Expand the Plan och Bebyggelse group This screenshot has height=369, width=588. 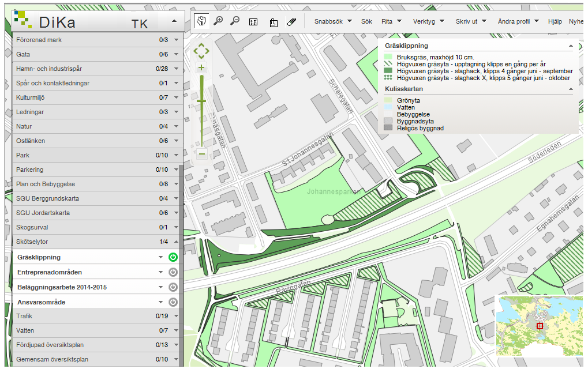[x=176, y=184]
